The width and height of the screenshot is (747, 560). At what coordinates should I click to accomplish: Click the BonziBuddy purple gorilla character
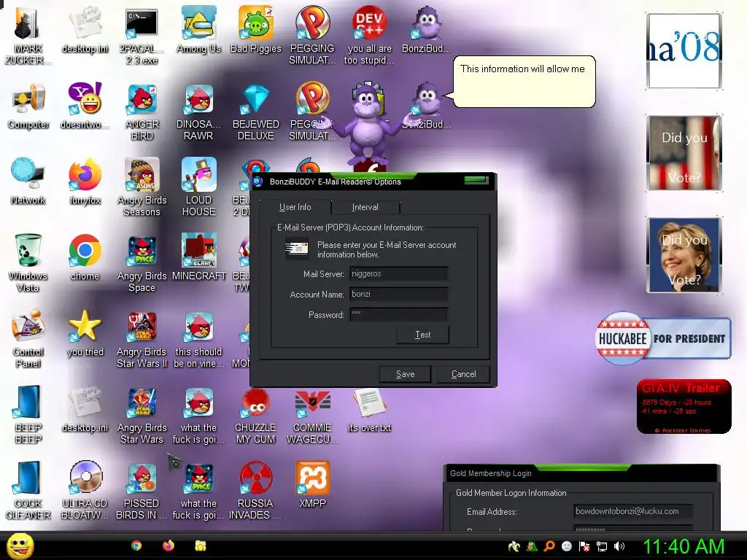click(x=368, y=124)
